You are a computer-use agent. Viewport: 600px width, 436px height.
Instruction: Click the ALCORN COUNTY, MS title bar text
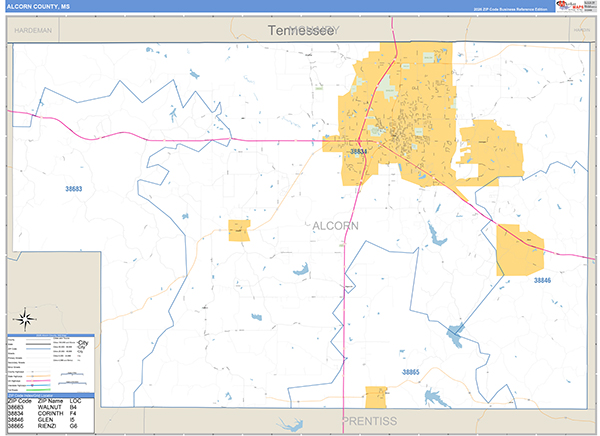click(x=38, y=7)
